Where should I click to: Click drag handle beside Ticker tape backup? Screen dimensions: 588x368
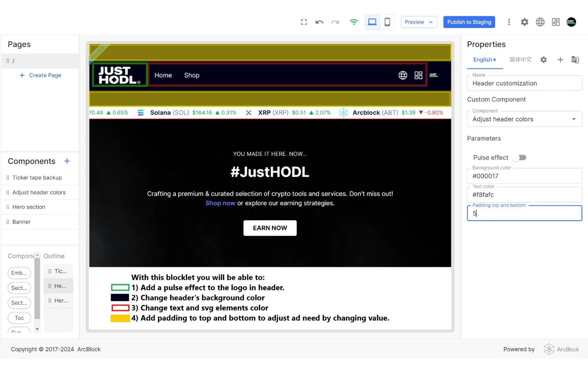pos(8,178)
